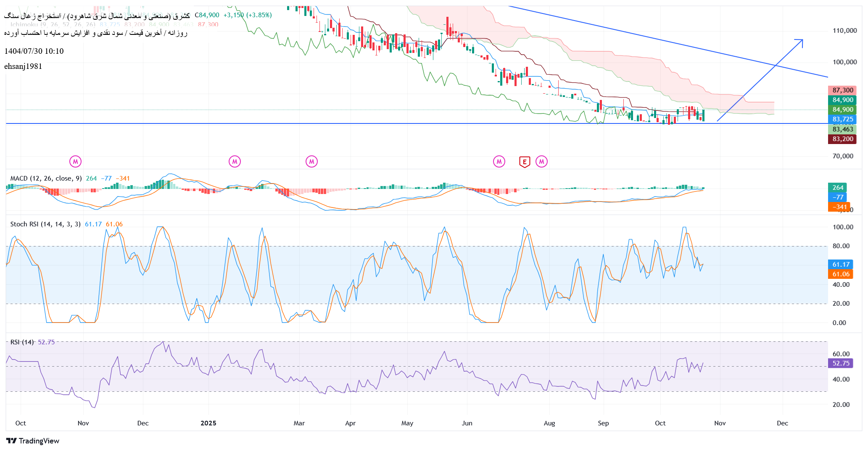Click the purple 52.75 RSI value label
The width and height of the screenshot is (868, 451).
coord(840,363)
